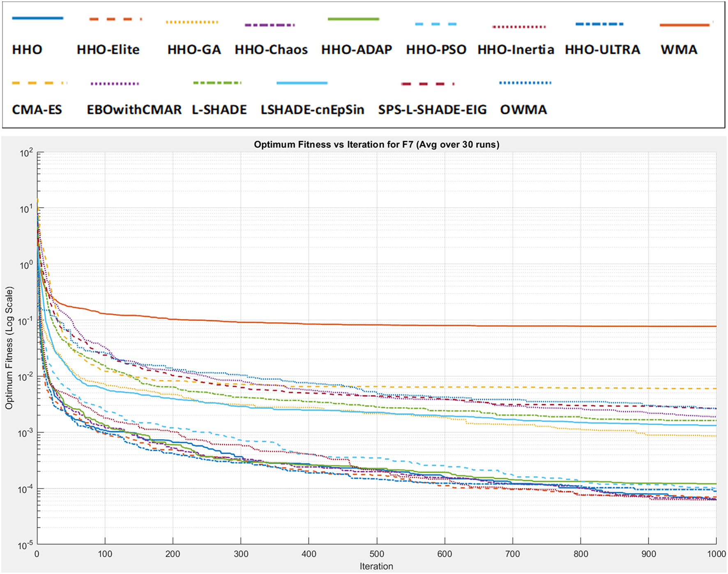Click the chart title Optimum Fitness vs Iteration

pos(376,145)
